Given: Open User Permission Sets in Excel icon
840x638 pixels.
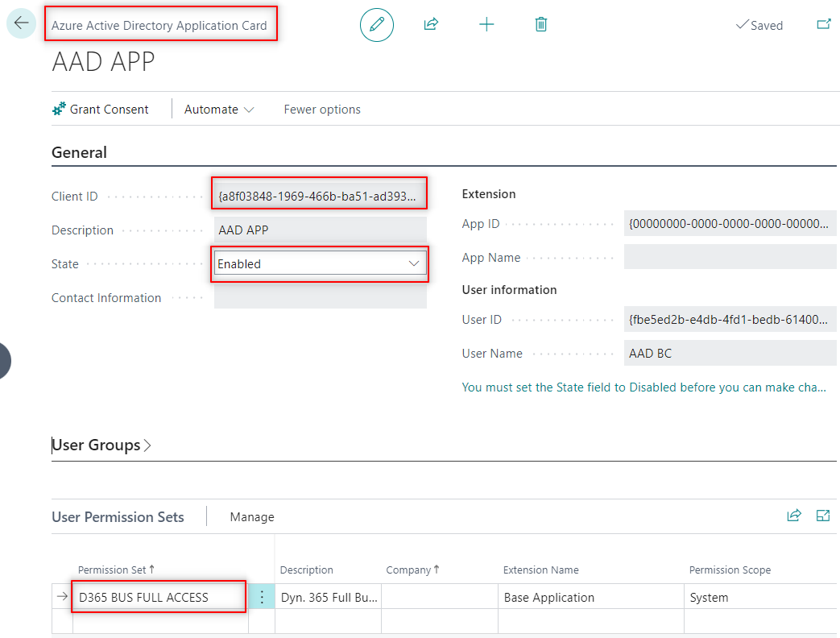Looking at the screenshot, I should (x=823, y=516).
